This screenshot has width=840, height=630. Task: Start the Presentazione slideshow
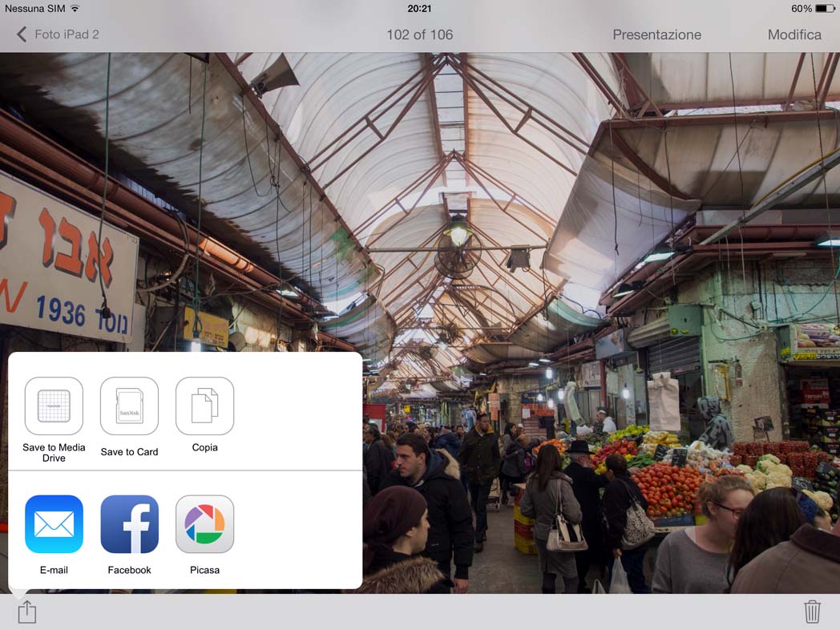pyautogui.click(x=656, y=34)
